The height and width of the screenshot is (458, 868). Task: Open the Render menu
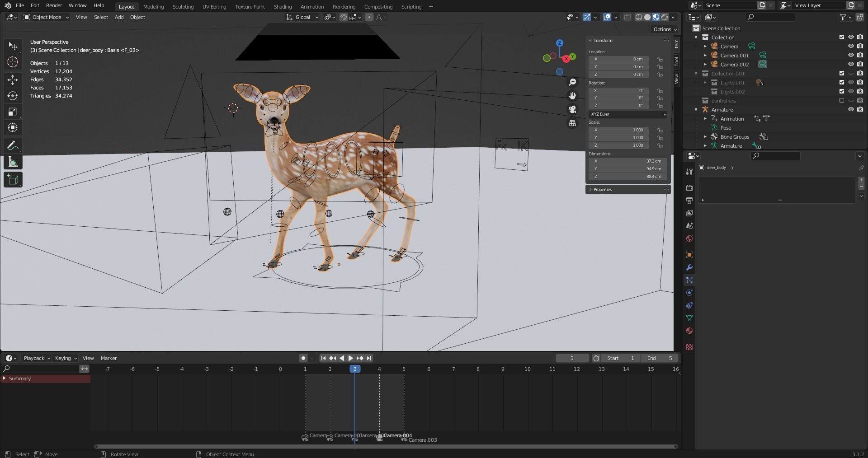54,5
